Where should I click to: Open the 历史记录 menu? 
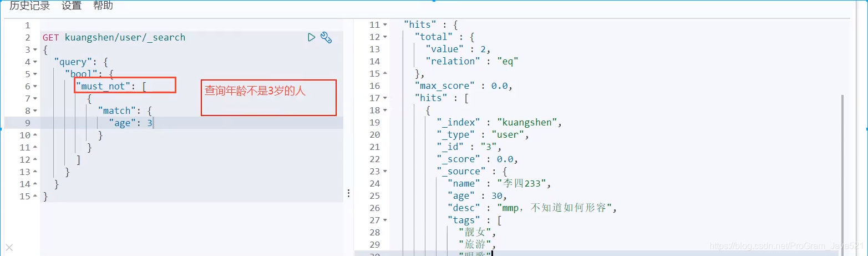tap(29, 6)
